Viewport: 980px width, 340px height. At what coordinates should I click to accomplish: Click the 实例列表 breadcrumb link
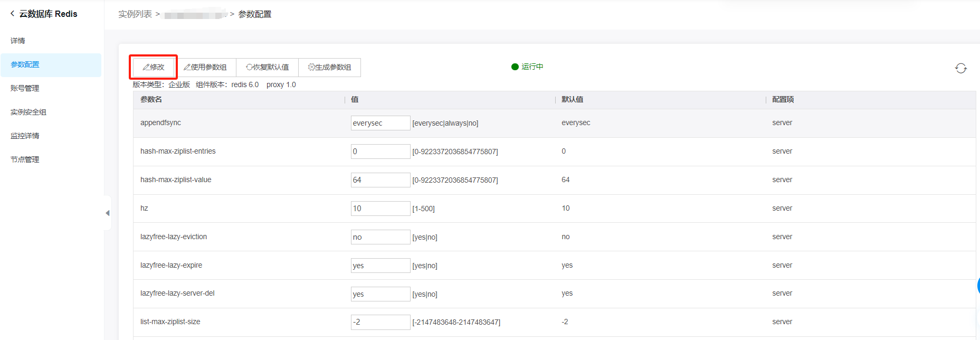[x=135, y=14]
